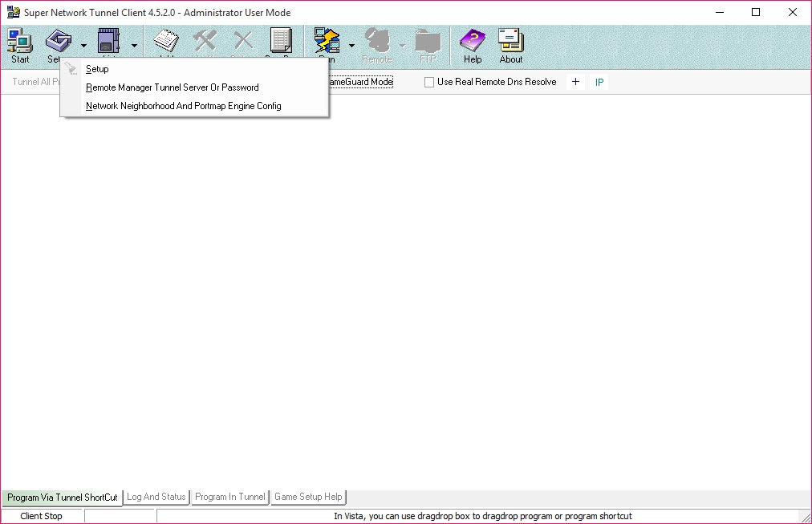
Task: Choose Network Neighborhood And Portmap Engine Config
Action: pyautogui.click(x=194, y=106)
